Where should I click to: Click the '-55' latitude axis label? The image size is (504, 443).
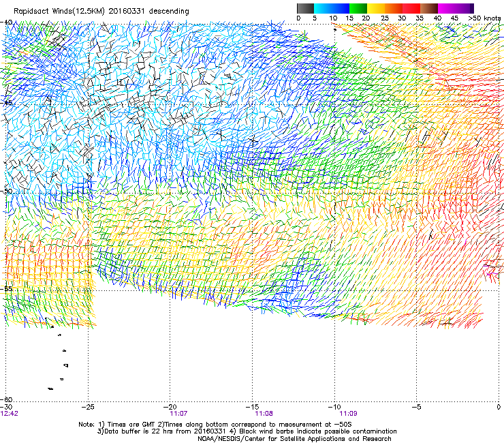7,288
